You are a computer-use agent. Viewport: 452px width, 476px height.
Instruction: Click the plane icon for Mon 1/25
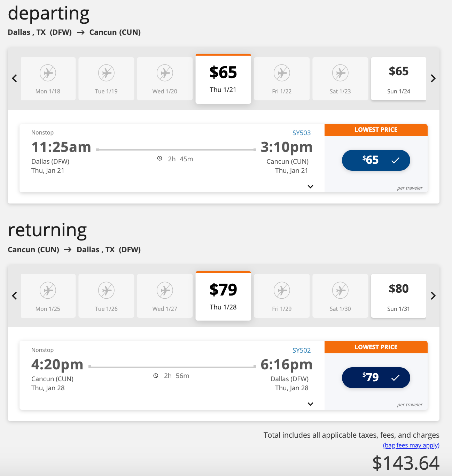click(48, 290)
